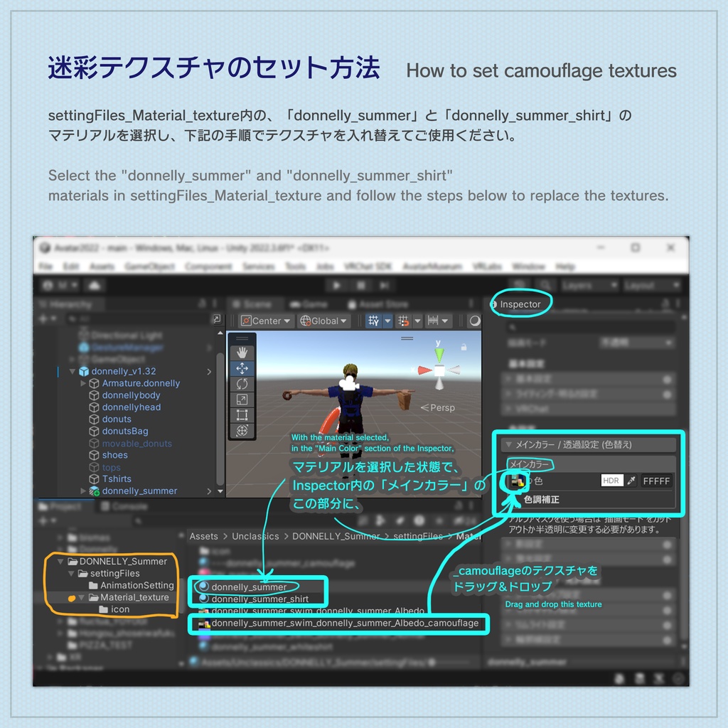
Task: Select movable_donuts in the Hierarchy
Action: coord(136,444)
